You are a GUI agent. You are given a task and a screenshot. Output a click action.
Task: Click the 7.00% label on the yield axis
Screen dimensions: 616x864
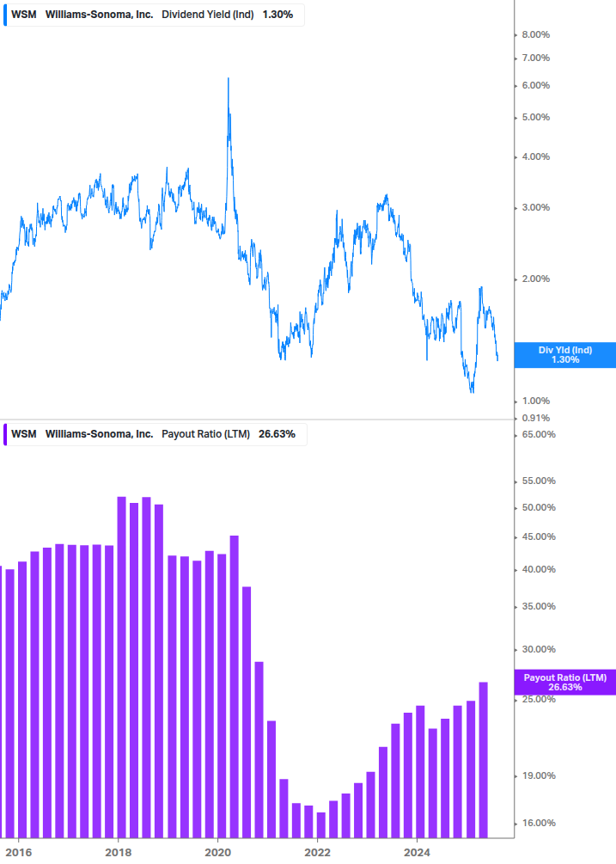[535, 58]
